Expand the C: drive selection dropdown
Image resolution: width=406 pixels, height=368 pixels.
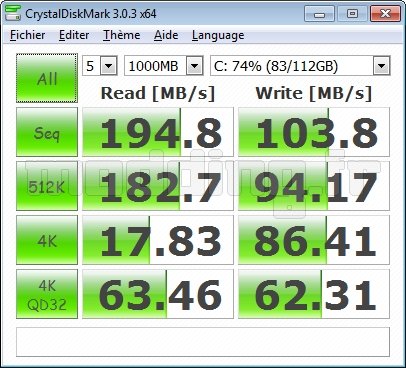[381, 66]
